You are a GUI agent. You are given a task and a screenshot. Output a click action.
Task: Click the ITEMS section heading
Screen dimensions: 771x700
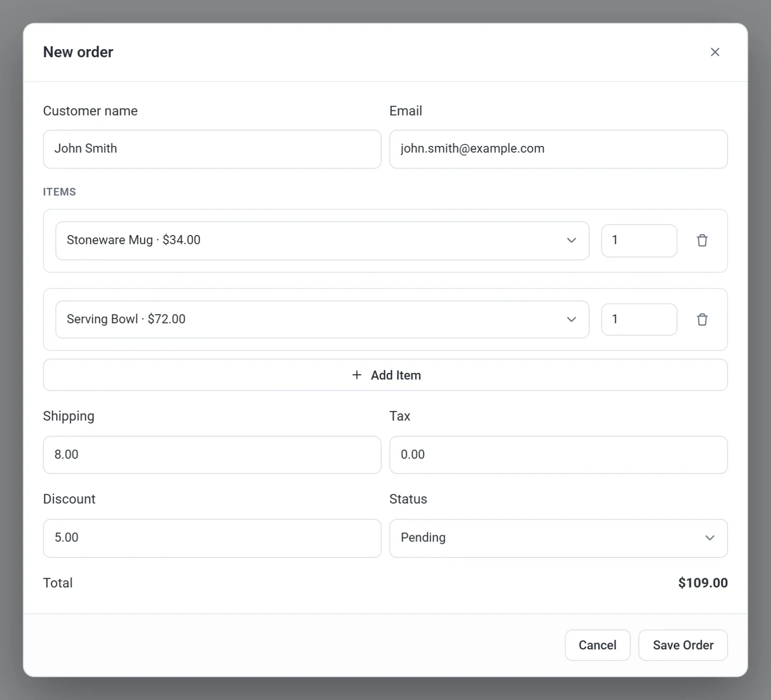pos(59,192)
